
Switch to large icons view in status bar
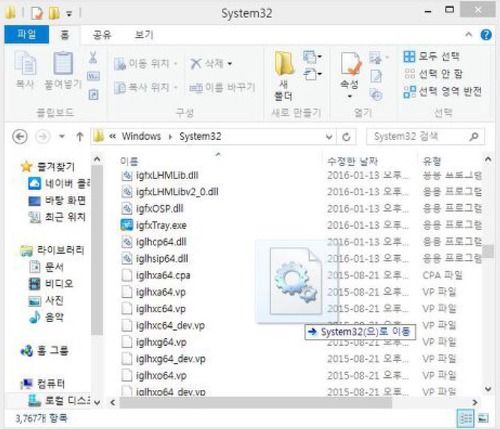tap(483, 418)
